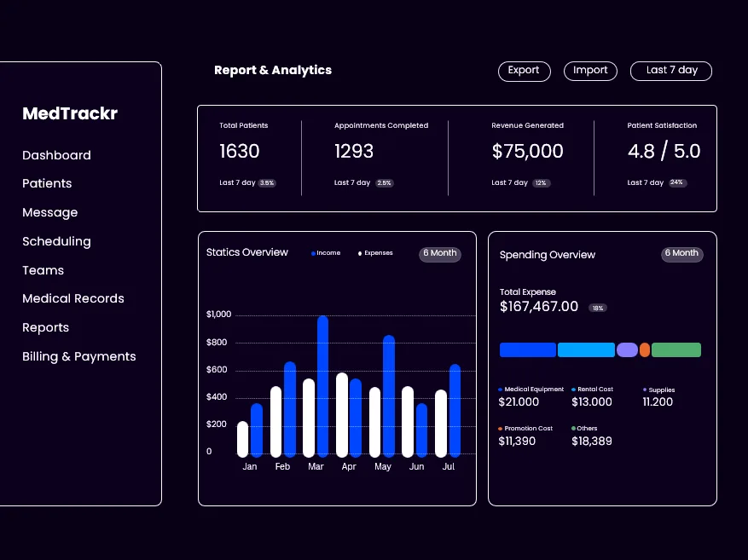Toggle the Expenses legend dot
Screen dimensions: 748x560
tap(360, 253)
